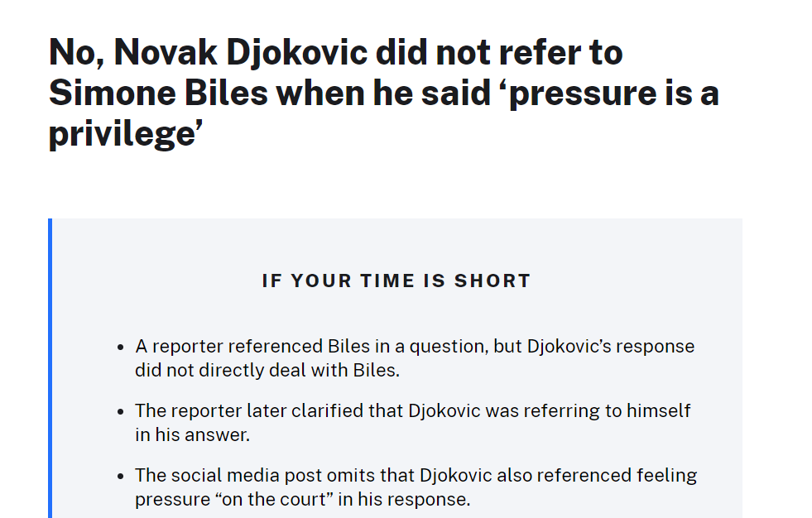Click "did not directly deal with Biles." line

(x=267, y=371)
